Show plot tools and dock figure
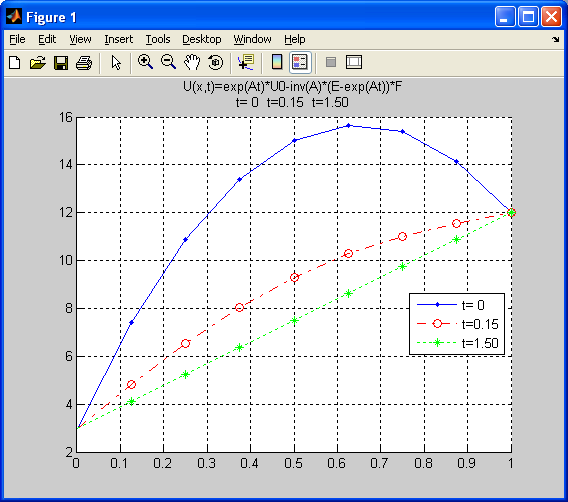Viewport: 568px width, 502px height. [x=354, y=62]
